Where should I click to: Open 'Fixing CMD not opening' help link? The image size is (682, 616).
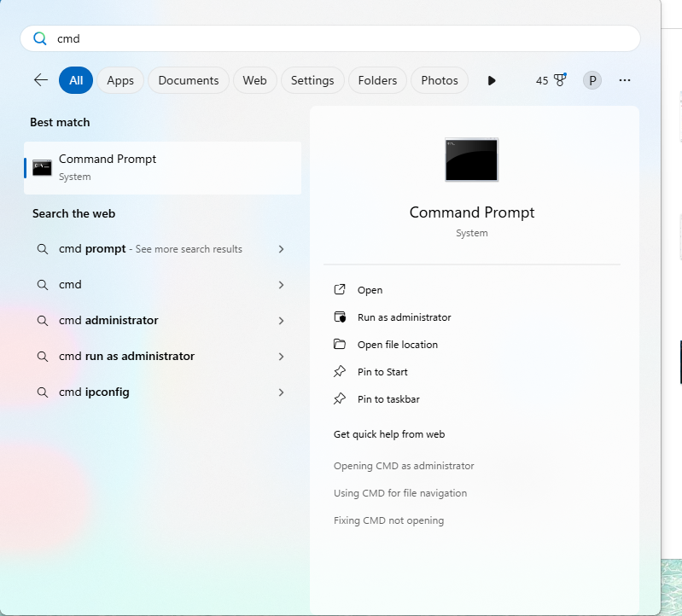point(388,520)
